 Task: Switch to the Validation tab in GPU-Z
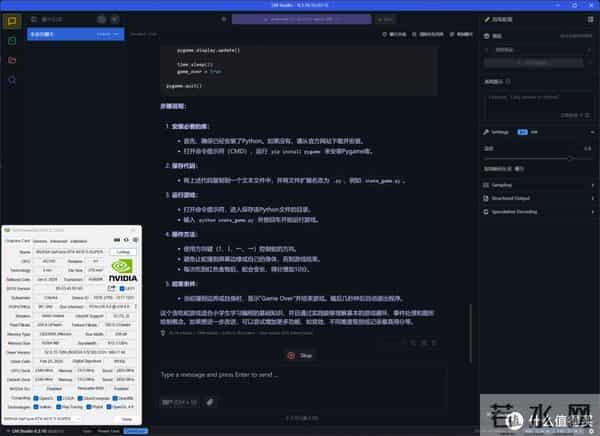(78, 241)
